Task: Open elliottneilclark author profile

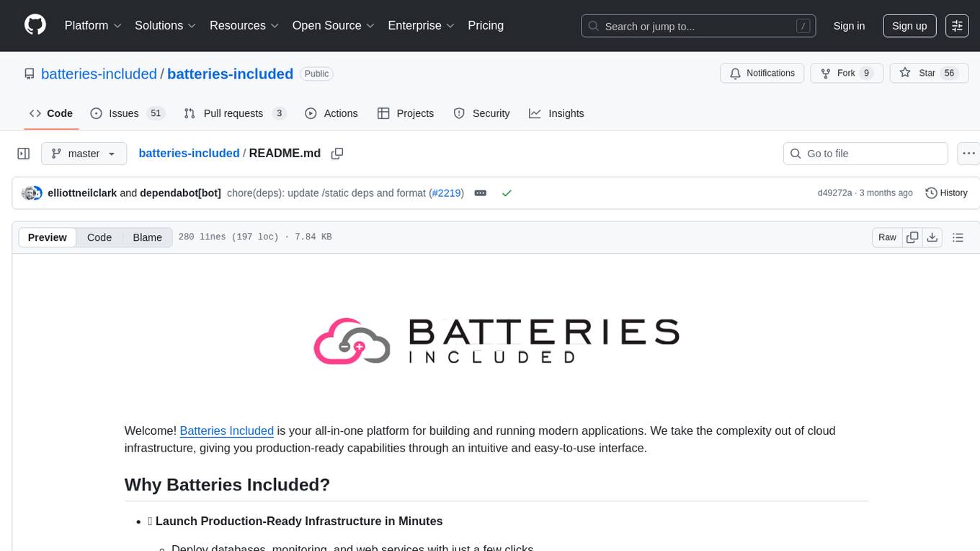Action: [82, 193]
